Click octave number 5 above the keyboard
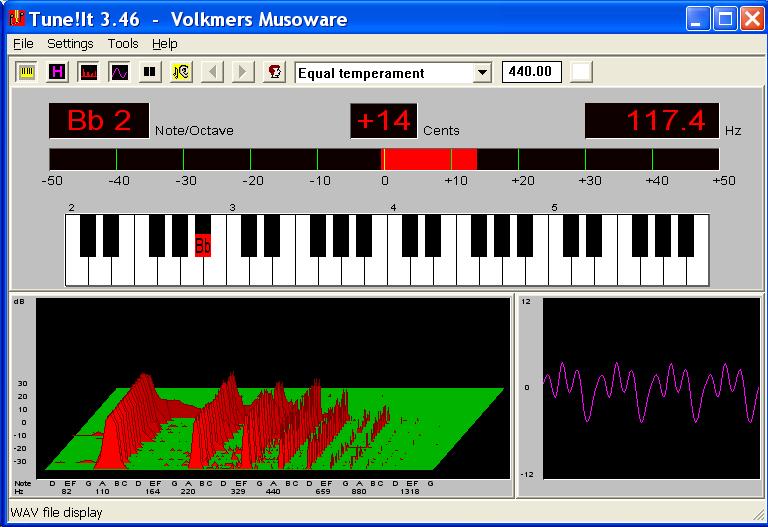 [554, 208]
